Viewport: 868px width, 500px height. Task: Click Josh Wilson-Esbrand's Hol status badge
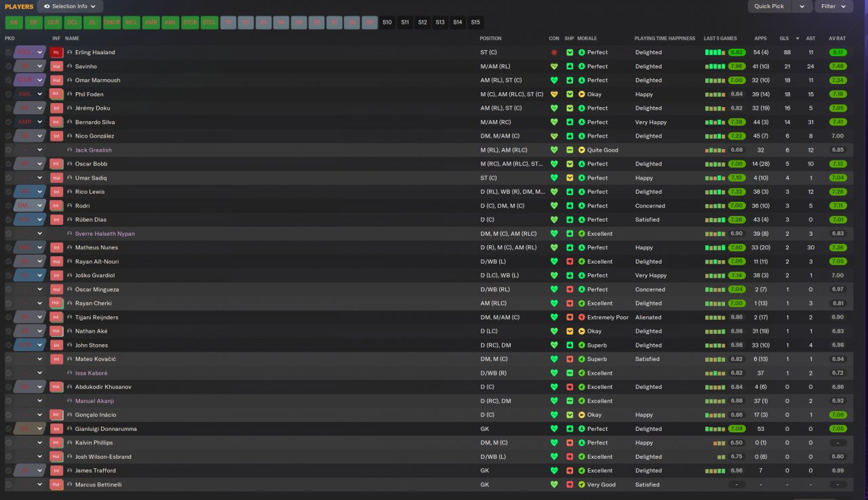click(56, 457)
